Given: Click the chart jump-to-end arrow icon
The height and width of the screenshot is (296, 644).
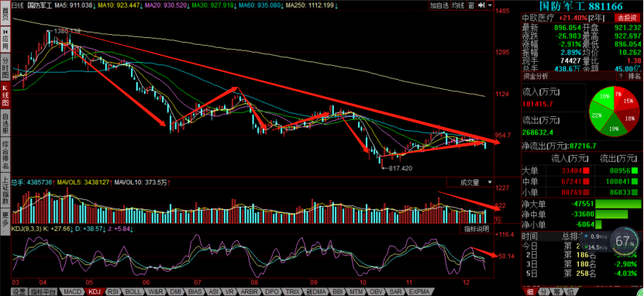Looking at the screenshot, I should [481, 5].
